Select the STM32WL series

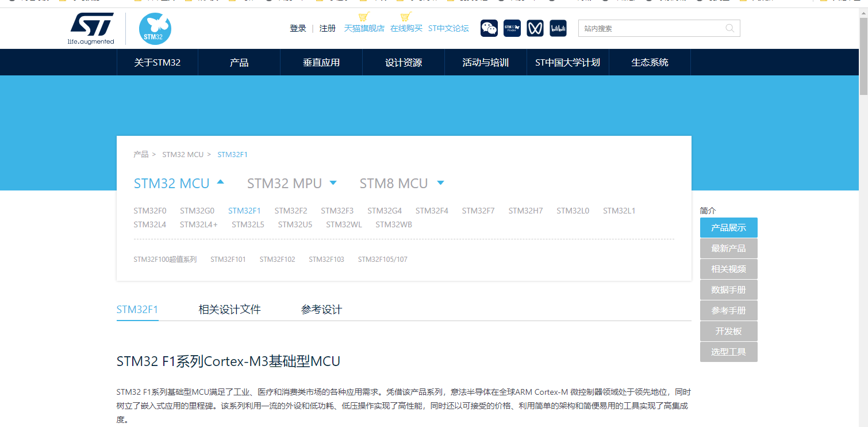coord(344,224)
